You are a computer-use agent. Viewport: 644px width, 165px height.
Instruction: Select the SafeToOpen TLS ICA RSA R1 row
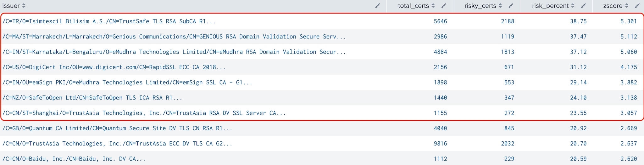[x=322, y=98]
